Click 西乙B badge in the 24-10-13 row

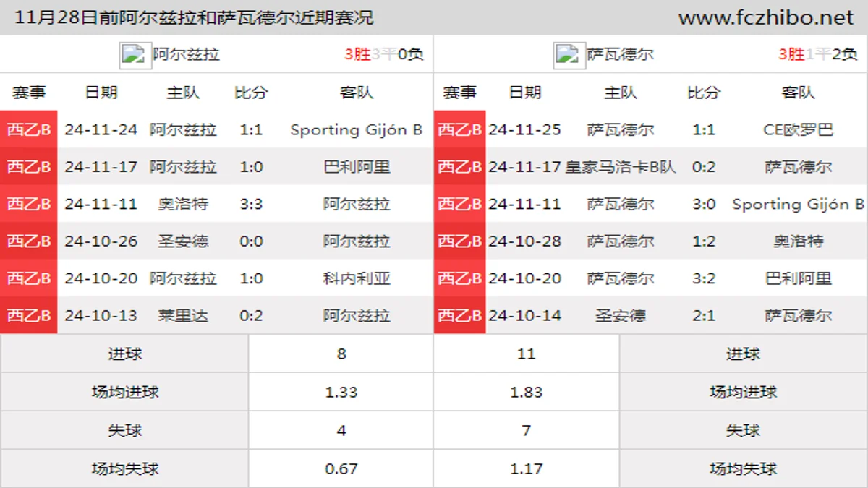(29, 315)
